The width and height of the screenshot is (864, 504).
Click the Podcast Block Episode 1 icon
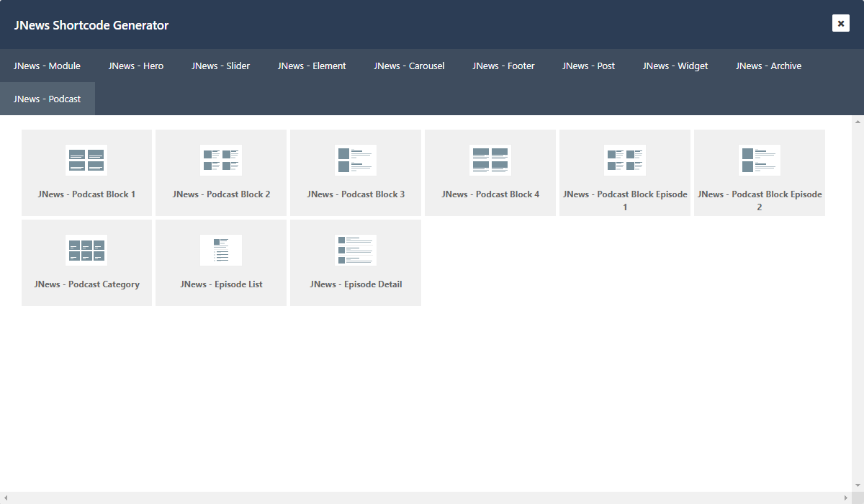pyautogui.click(x=625, y=160)
